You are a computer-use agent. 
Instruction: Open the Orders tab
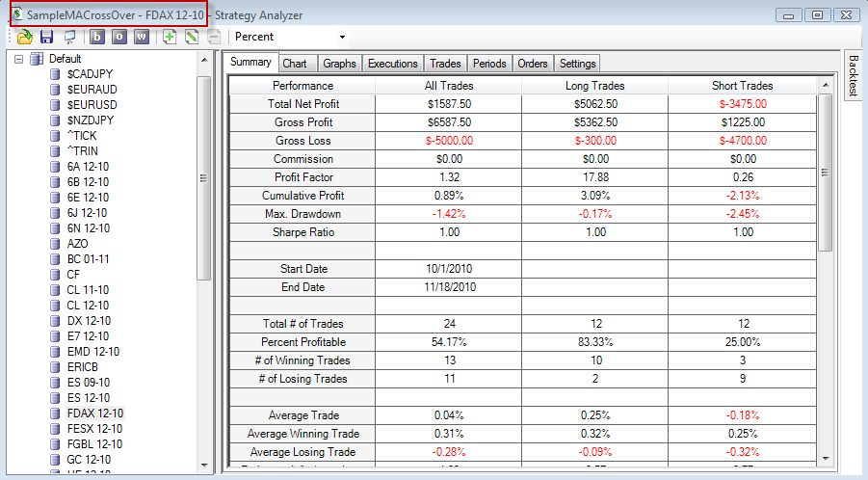point(533,64)
